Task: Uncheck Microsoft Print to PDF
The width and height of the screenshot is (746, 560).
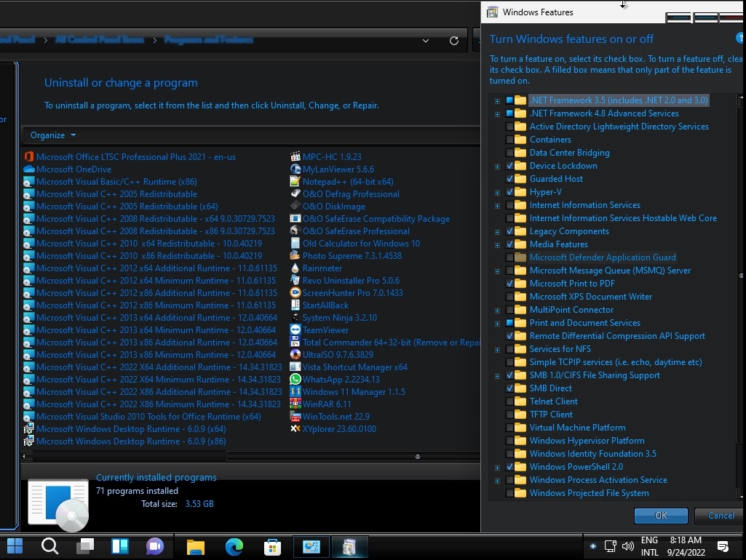Action: [509, 284]
